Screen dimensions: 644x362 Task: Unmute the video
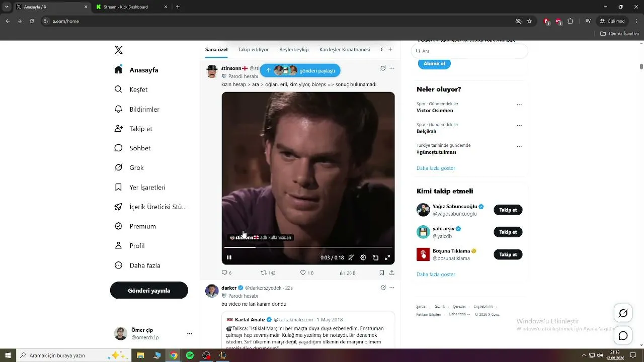point(351,257)
